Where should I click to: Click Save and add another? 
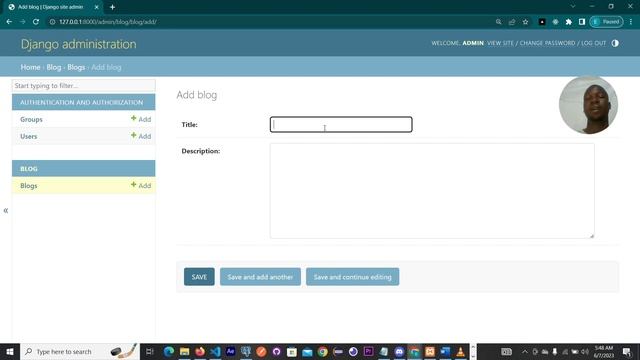[260, 277]
